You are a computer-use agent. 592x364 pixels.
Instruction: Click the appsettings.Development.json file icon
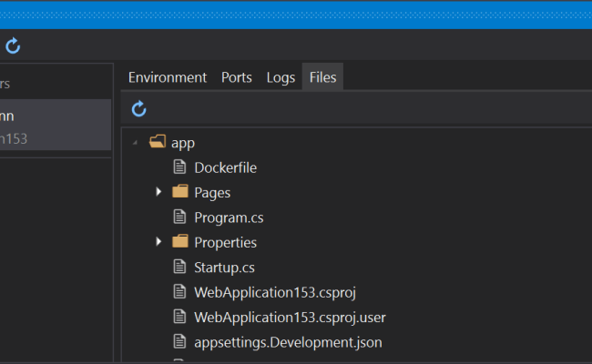[180, 342]
